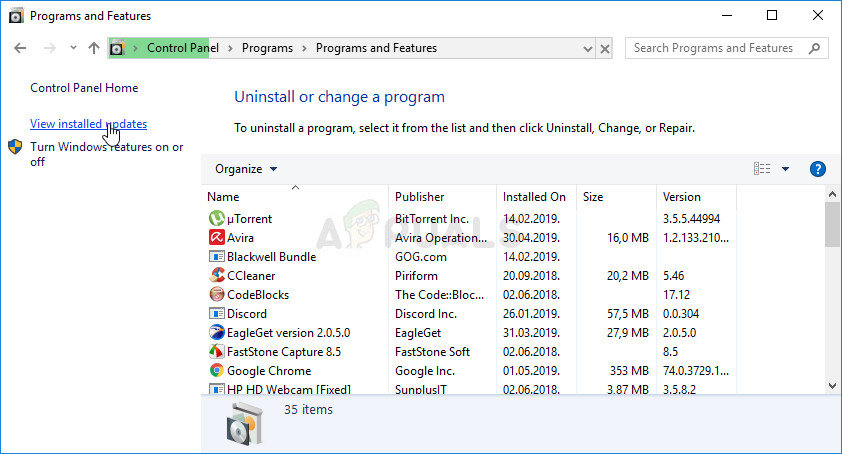Click the Programs and Features title icon
Image resolution: width=842 pixels, height=454 pixels.
pos(16,16)
